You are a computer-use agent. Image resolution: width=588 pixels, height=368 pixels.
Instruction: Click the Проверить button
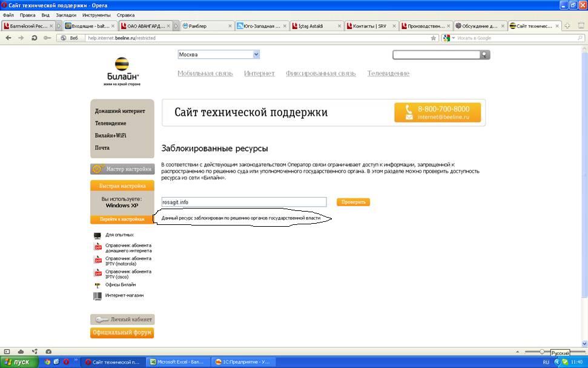[353, 202]
